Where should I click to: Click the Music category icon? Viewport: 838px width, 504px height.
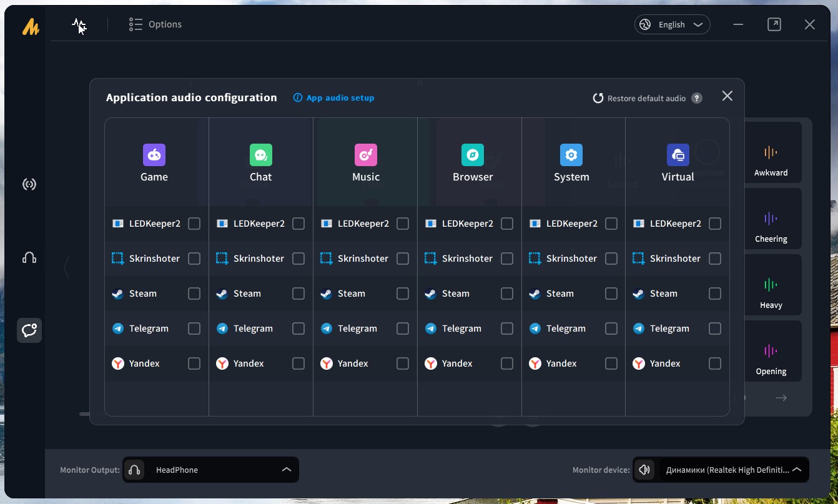click(366, 155)
